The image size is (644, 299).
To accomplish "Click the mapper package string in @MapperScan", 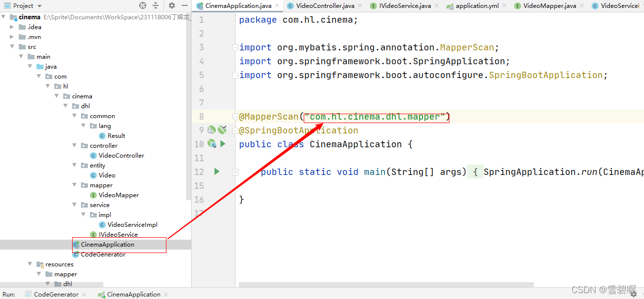I will tap(375, 117).
